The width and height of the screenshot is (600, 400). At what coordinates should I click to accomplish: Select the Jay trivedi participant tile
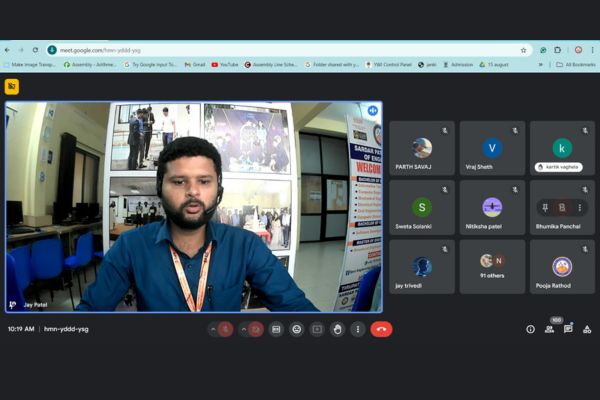coord(422,267)
